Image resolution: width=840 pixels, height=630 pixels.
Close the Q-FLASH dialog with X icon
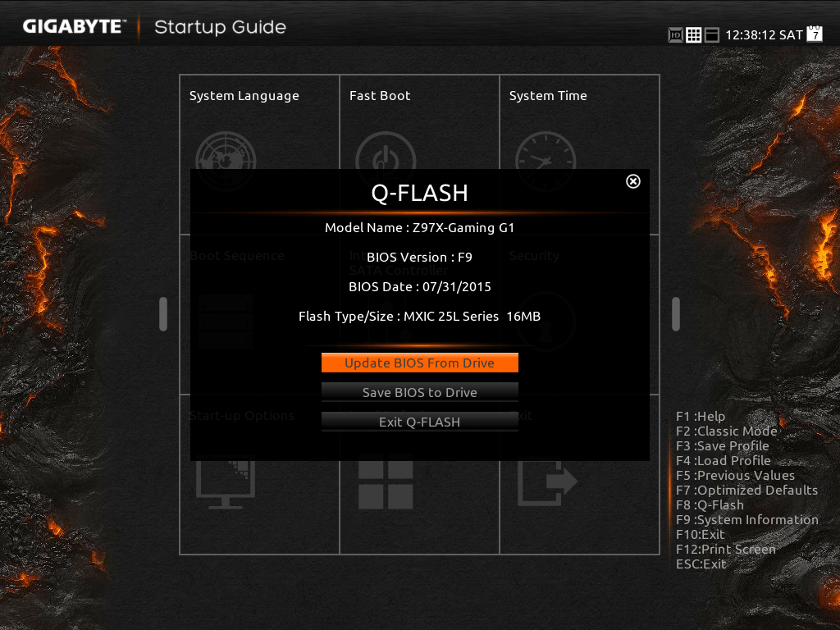tap(632, 181)
